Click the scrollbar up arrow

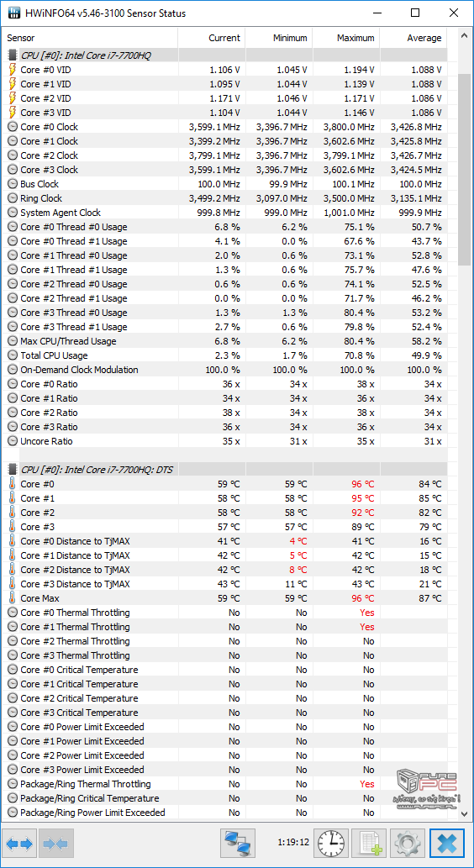pos(465,35)
